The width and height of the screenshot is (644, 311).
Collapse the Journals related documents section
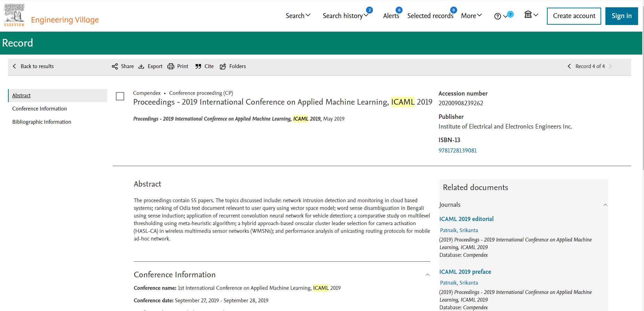[x=605, y=205]
